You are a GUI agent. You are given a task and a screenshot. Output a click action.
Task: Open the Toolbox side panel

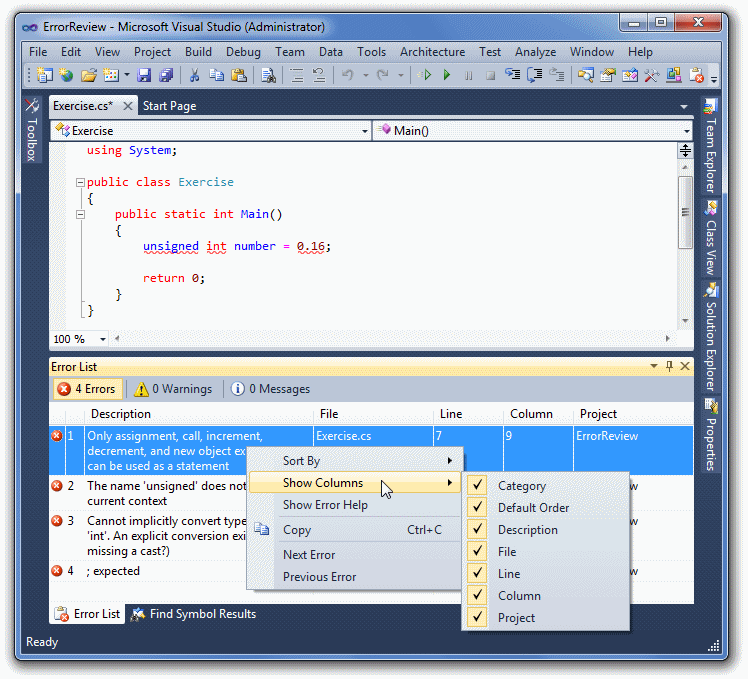click(31, 130)
